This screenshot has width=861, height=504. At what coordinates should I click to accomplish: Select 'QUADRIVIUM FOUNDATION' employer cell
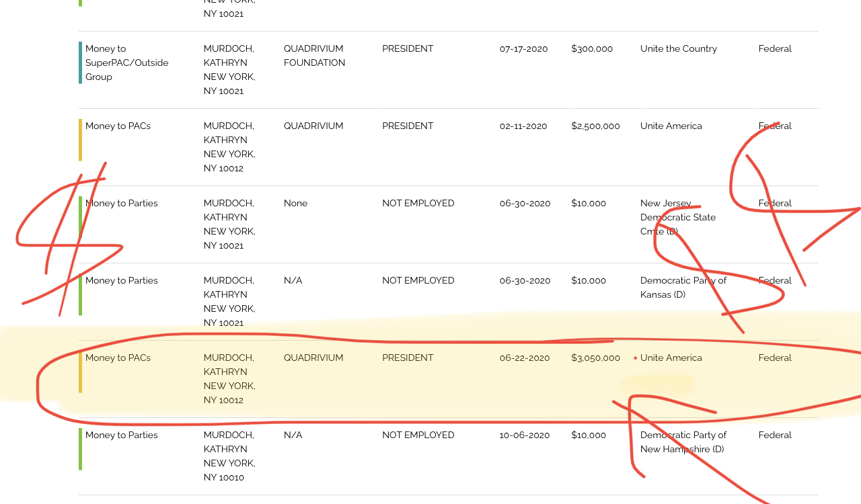click(314, 56)
